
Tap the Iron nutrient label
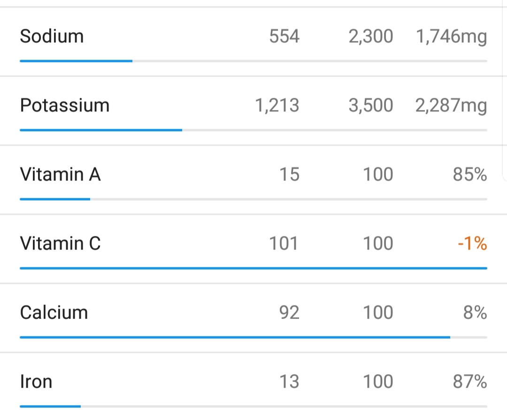(36, 381)
